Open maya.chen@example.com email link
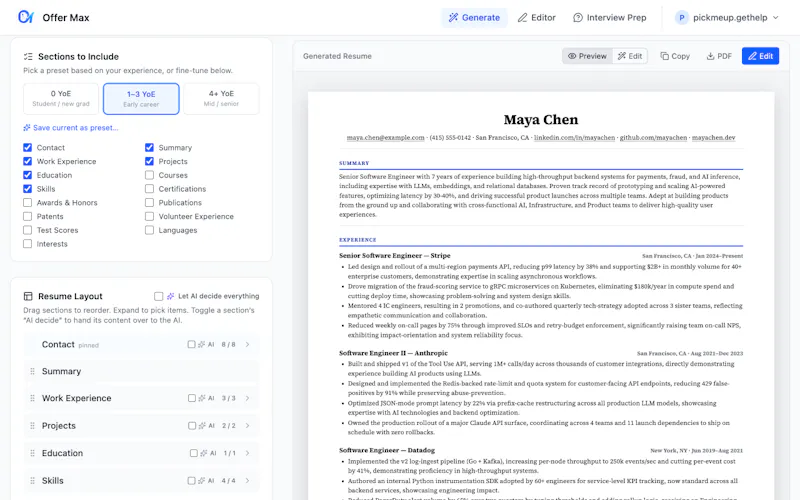800x500 pixels. (385, 138)
